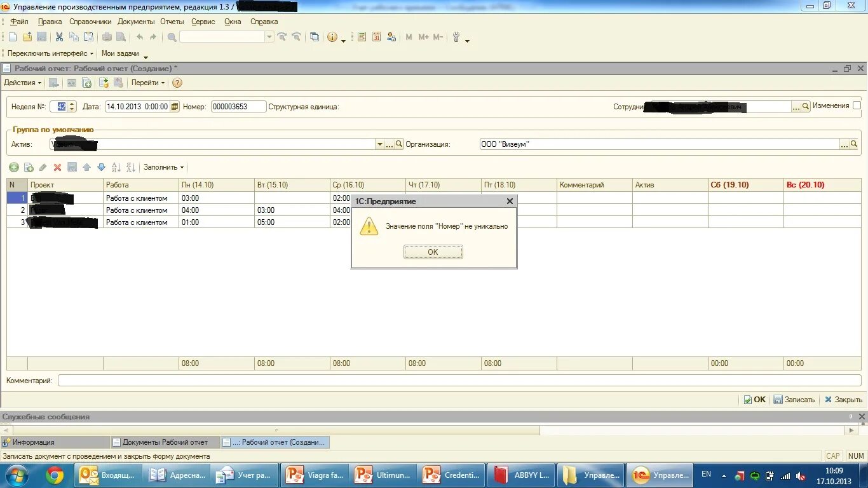
Task: Click the Print icon in main toolbar
Action: point(107,37)
